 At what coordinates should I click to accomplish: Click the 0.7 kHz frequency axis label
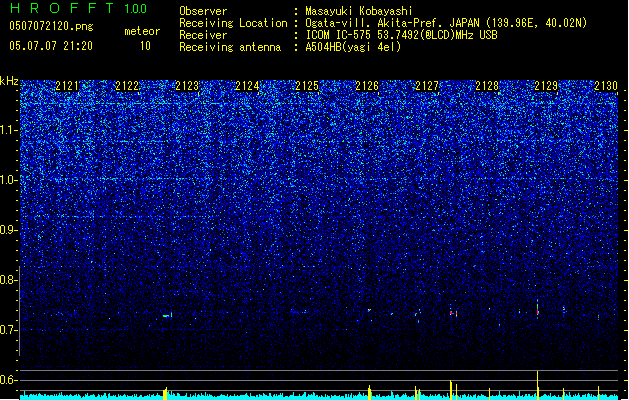click(8, 330)
